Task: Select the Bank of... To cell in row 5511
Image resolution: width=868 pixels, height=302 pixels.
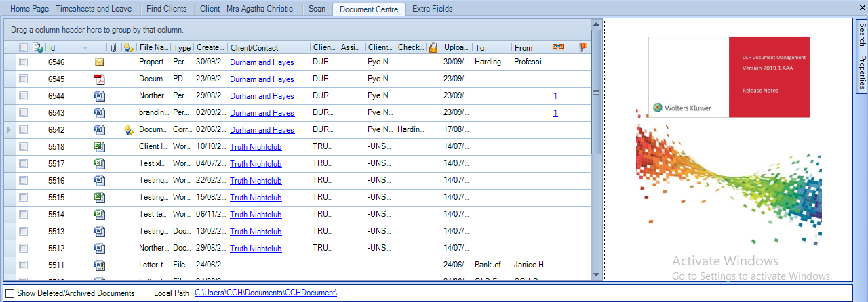Action: coord(492,265)
